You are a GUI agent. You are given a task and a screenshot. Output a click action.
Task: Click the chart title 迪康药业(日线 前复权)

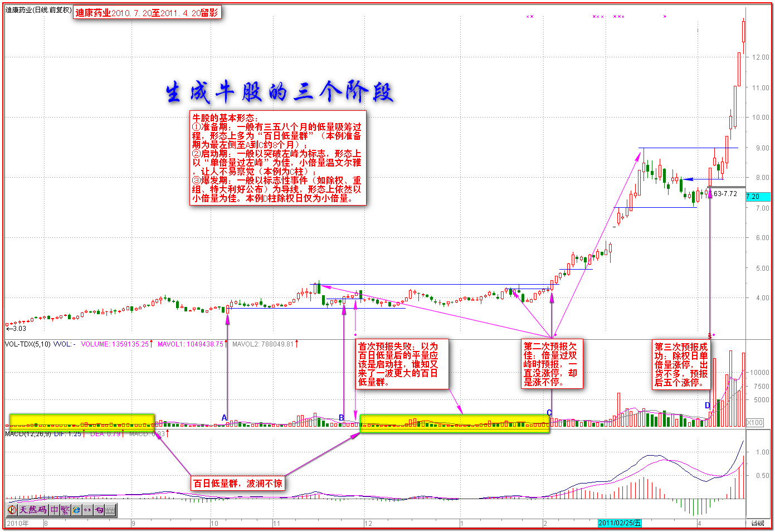click(38, 10)
